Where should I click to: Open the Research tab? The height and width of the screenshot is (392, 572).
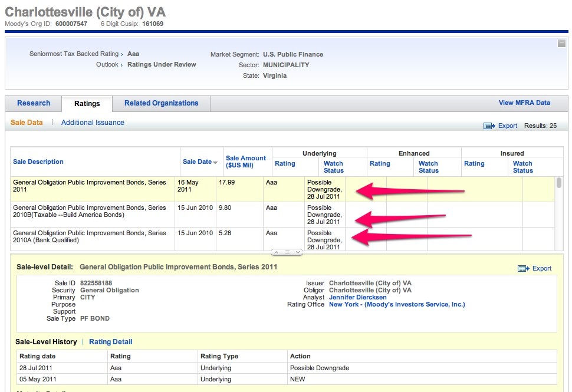[x=34, y=103]
